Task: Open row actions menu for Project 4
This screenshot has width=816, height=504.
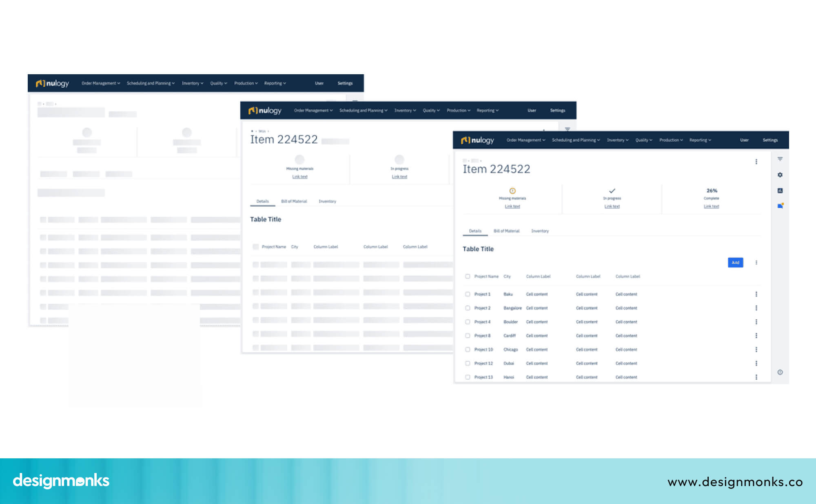Action: (x=756, y=322)
